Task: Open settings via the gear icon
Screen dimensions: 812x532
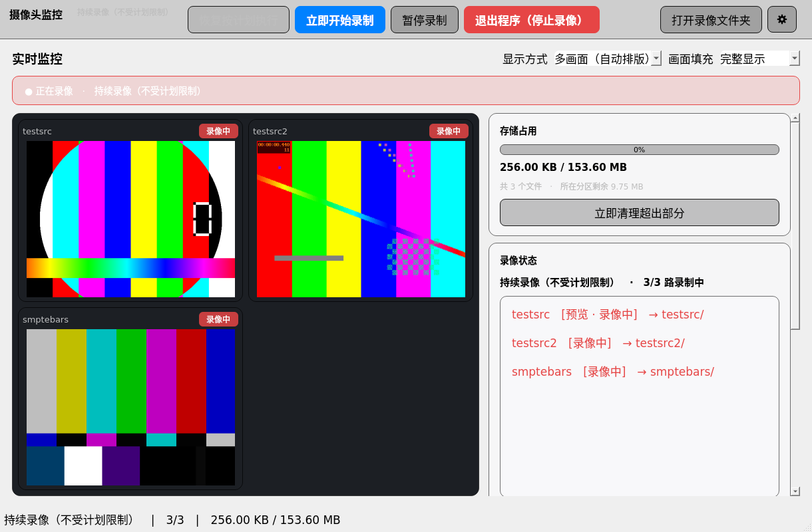Action: 782,19
